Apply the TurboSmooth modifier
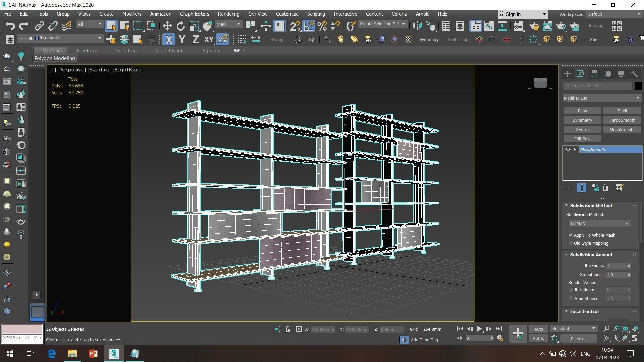 (x=622, y=120)
